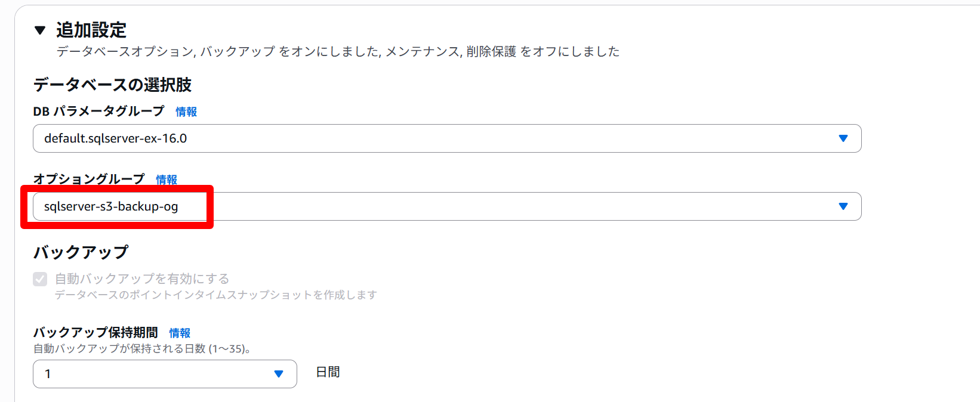The width and height of the screenshot is (980, 402).
Task: Click arrow icon of バックアップ保持期間 dropdown
Action: click(x=278, y=374)
